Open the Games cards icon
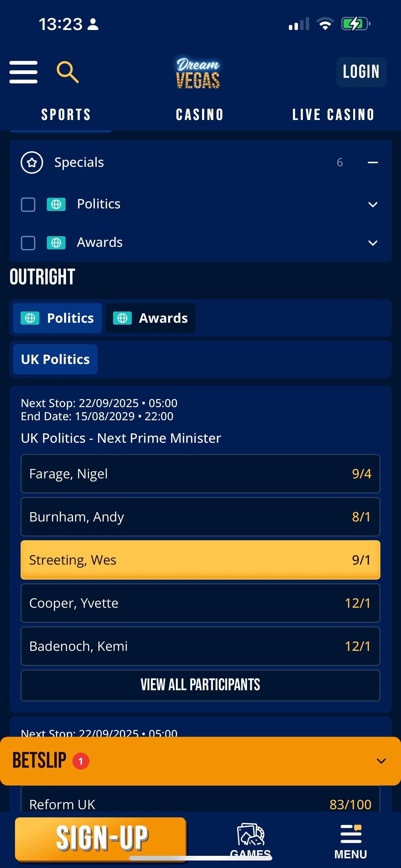This screenshot has width=401, height=868. pos(250,835)
